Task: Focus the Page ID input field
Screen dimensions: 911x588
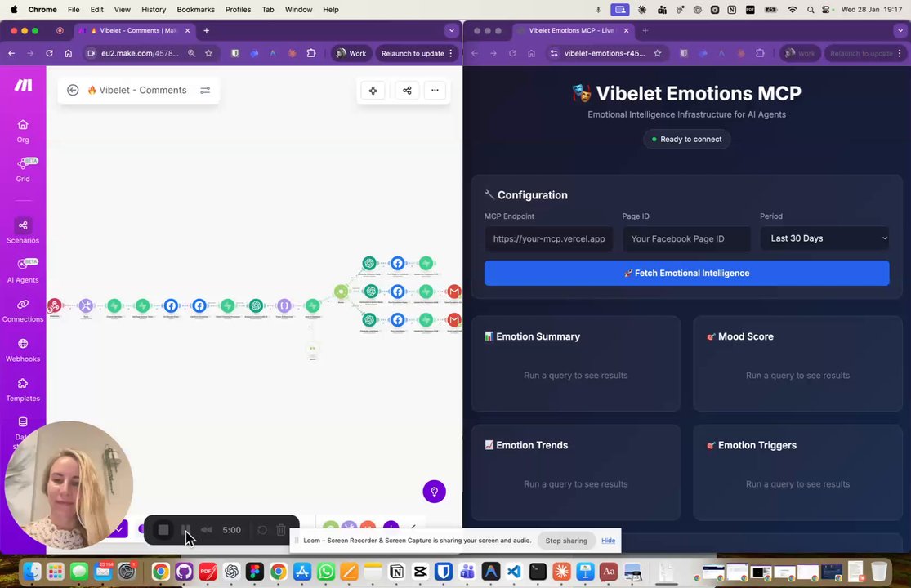Action: click(x=687, y=238)
